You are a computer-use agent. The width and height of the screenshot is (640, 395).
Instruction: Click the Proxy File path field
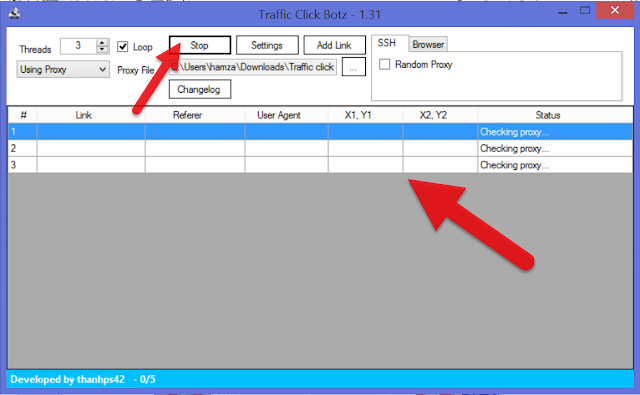253,67
